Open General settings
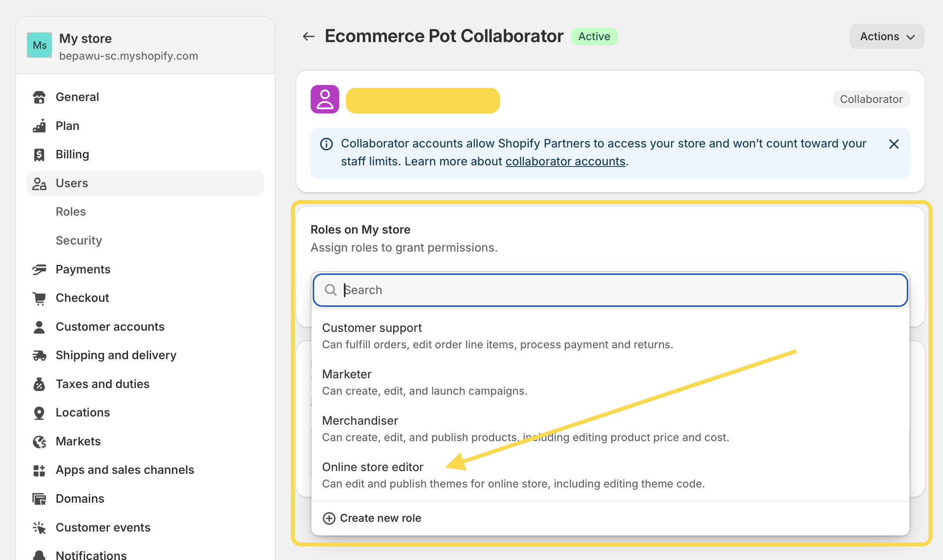Screen dimensions: 943x560 click(x=145, y=97)
